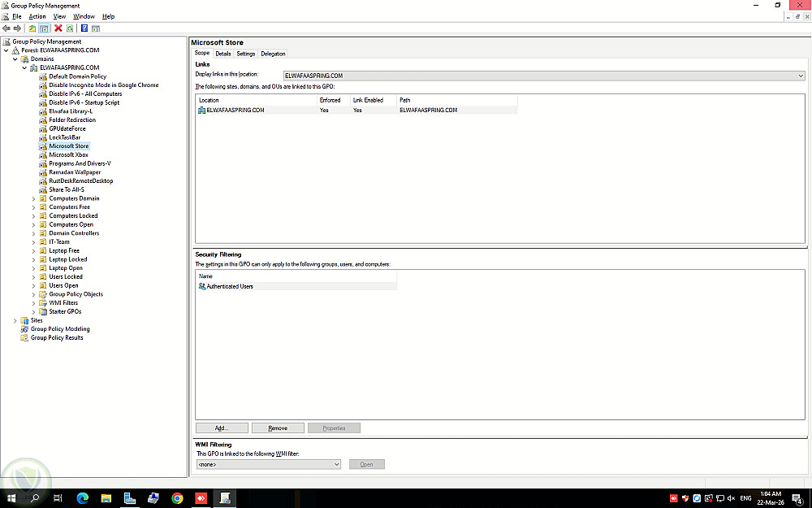Open the Help menu
This screenshot has width=812, height=508.
click(108, 16)
